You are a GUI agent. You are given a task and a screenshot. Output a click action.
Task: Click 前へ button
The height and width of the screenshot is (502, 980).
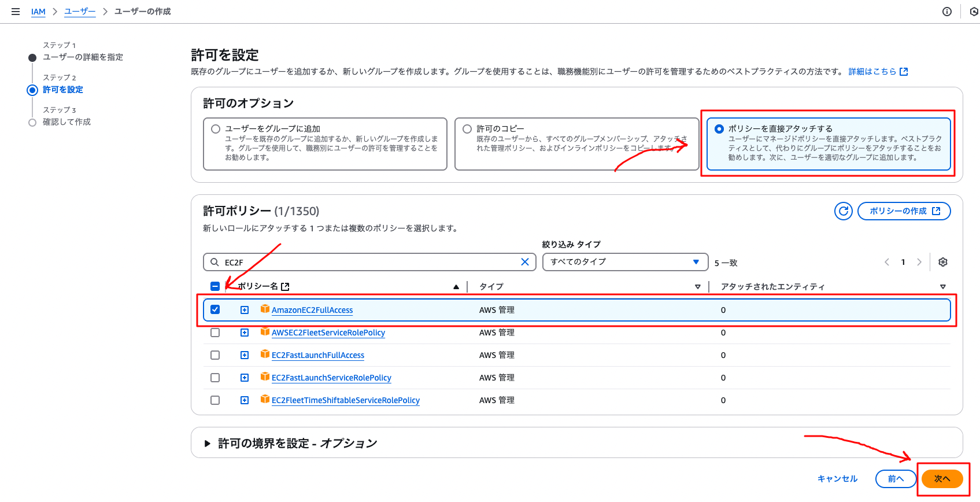[x=896, y=479]
